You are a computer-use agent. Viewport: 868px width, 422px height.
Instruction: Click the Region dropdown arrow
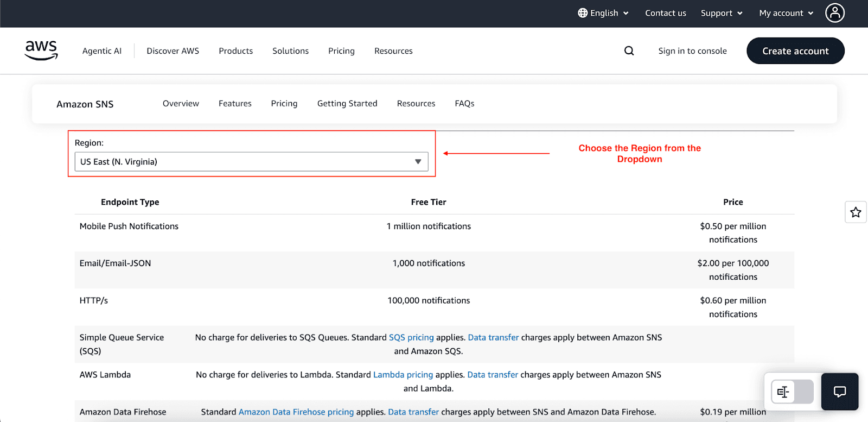(x=418, y=162)
